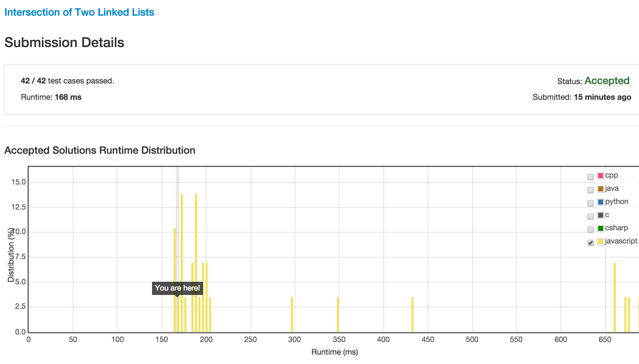
Task: Click the '650' x-axis tick label
Action: point(605,340)
